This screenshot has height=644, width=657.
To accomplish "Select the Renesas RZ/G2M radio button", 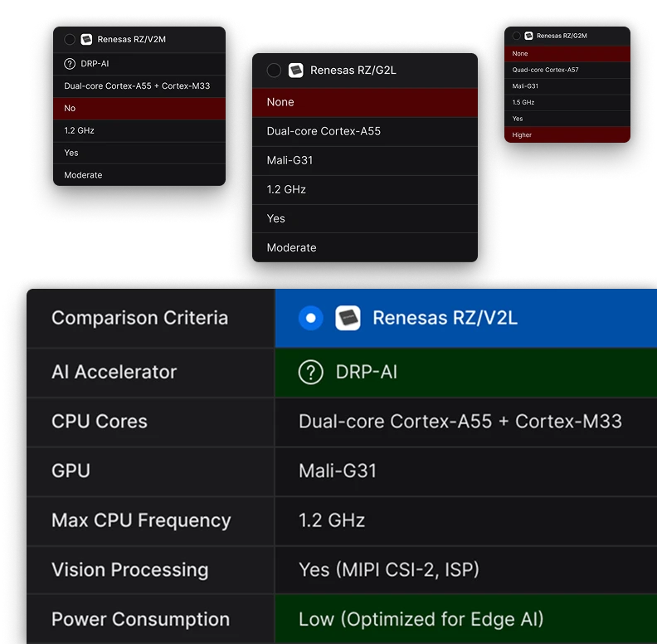I will (517, 36).
